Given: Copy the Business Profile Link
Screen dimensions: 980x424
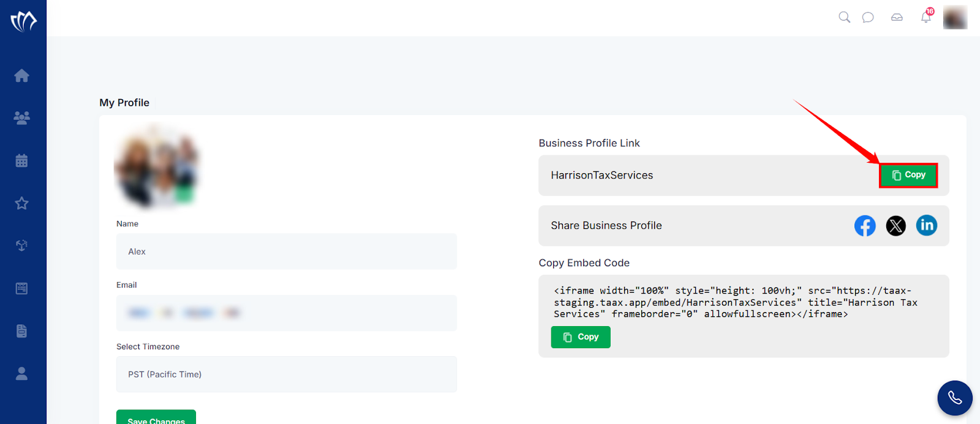Looking at the screenshot, I should (908, 175).
